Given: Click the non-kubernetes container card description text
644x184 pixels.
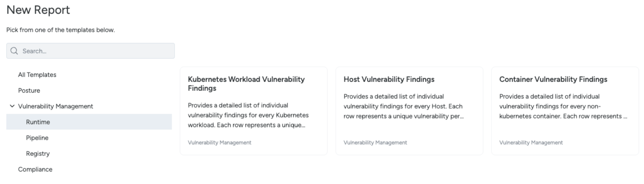Looking at the screenshot, I should click(563, 106).
